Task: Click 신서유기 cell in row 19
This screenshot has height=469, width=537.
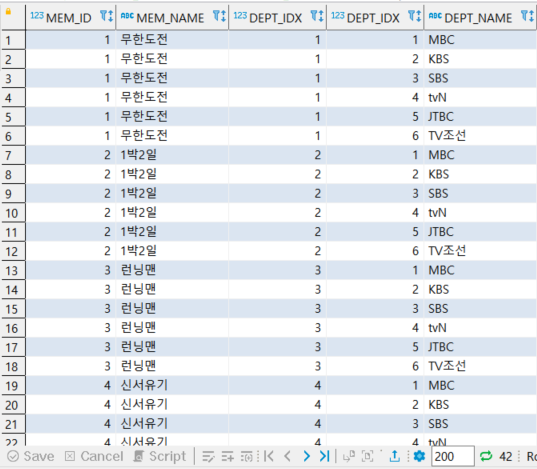Action: tap(172, 385)
